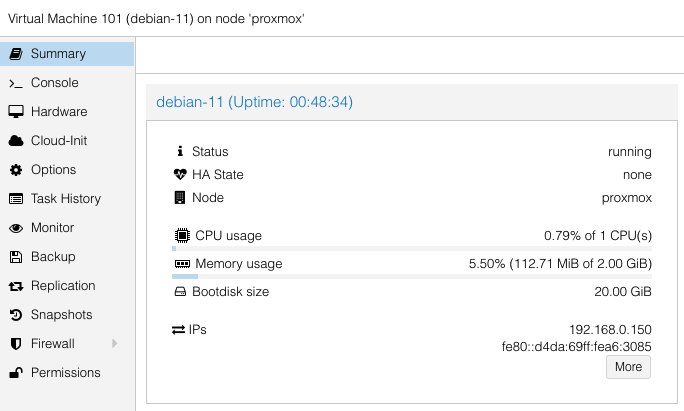The width and height of the screenshot is (684, 411).
Task: Click the 192.168.0.150 IP address
Action: pos(610,329)
